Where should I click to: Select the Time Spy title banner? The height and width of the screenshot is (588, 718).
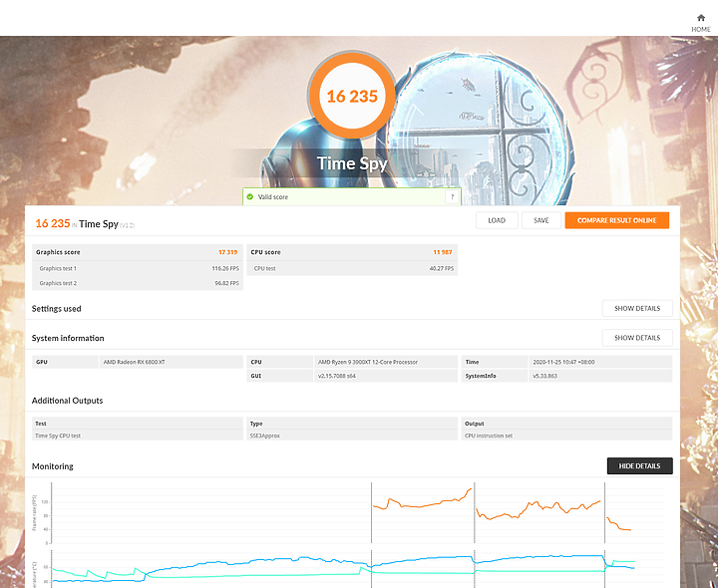pyautogui.click(x=352, y=163)
